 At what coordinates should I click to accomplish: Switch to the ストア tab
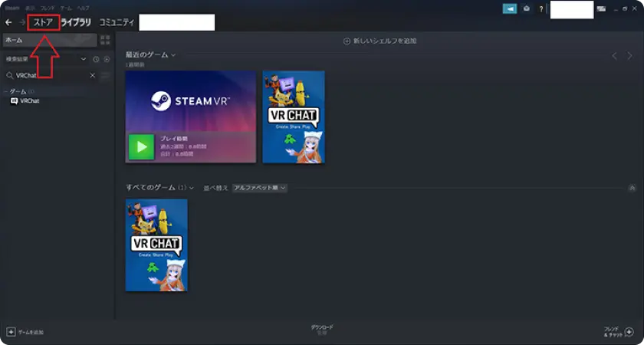click(x=44, y=22)
